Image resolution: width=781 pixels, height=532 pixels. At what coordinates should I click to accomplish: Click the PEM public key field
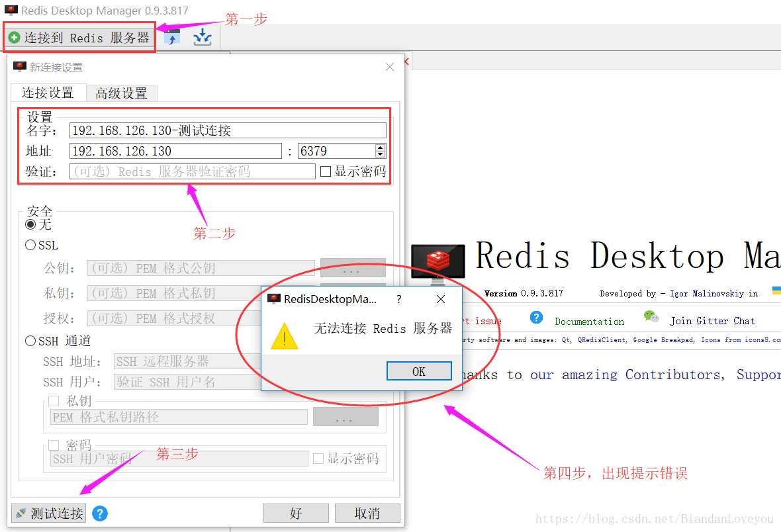point(201,268)
